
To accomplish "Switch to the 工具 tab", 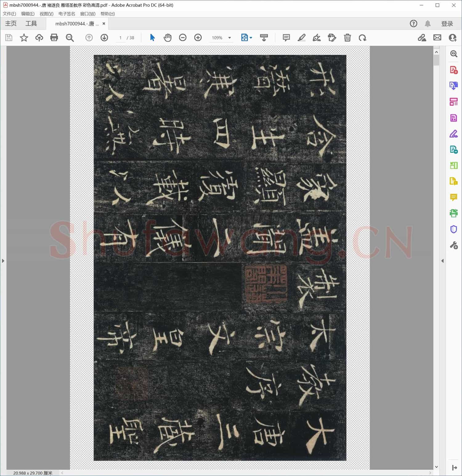I will [31, 24].
